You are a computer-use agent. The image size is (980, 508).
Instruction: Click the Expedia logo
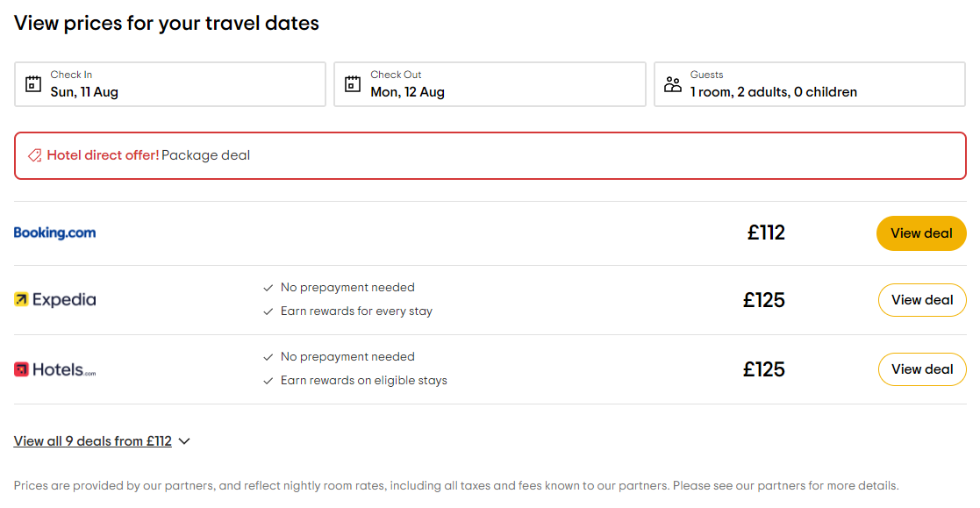point(54,300)
